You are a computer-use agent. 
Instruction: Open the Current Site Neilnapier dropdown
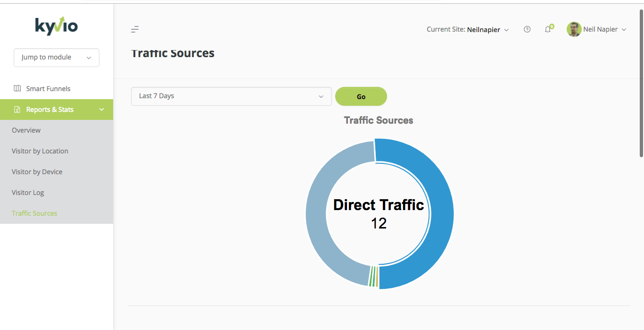pos(468,29)
